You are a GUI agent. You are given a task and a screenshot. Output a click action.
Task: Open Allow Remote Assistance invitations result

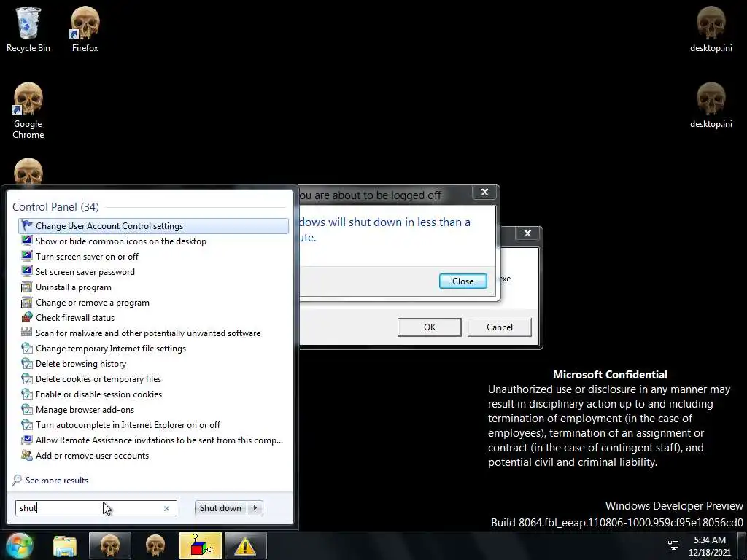(x=153, y=440)
